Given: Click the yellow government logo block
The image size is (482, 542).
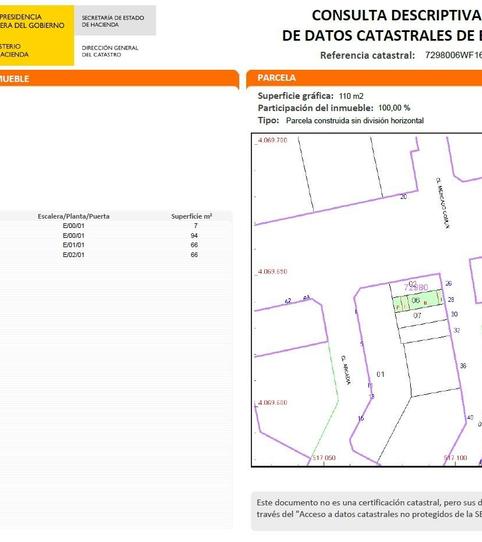Looking at the screenshot, I should [x=37, y=35].
